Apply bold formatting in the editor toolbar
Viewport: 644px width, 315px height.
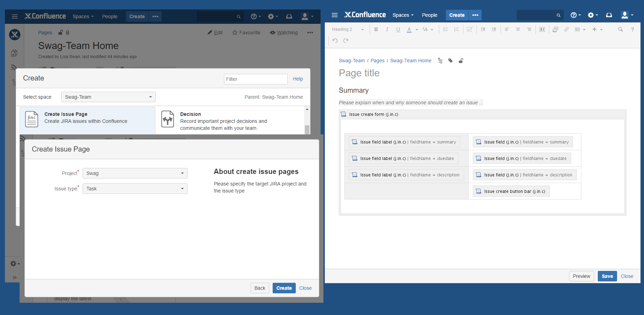click(376, 29)
